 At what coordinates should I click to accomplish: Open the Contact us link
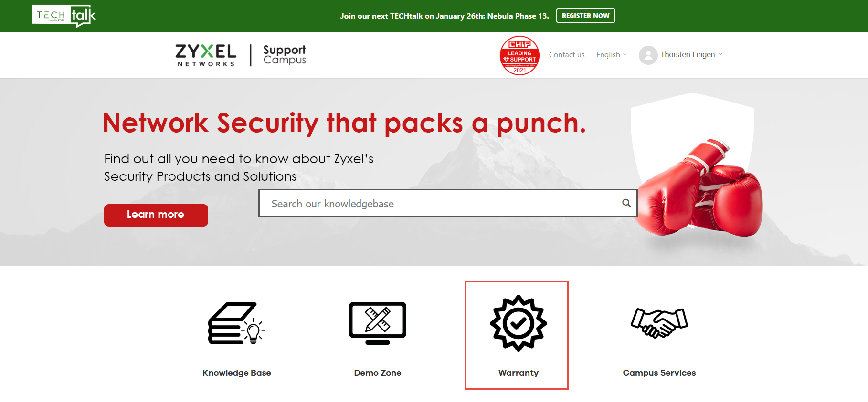[x=567, y=55]
